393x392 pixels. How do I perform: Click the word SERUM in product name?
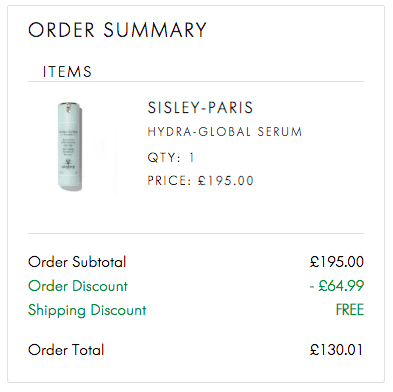(x=280, y=132)
